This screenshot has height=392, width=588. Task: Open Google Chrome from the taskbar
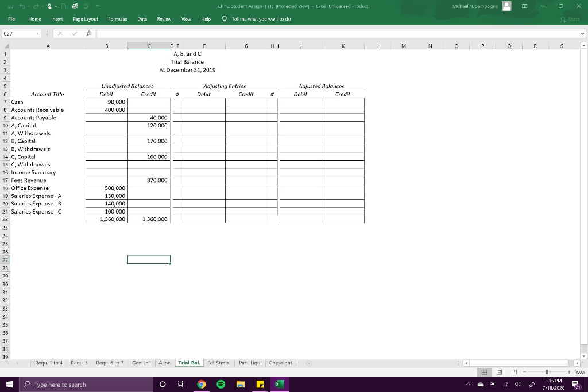pos(202,384)
